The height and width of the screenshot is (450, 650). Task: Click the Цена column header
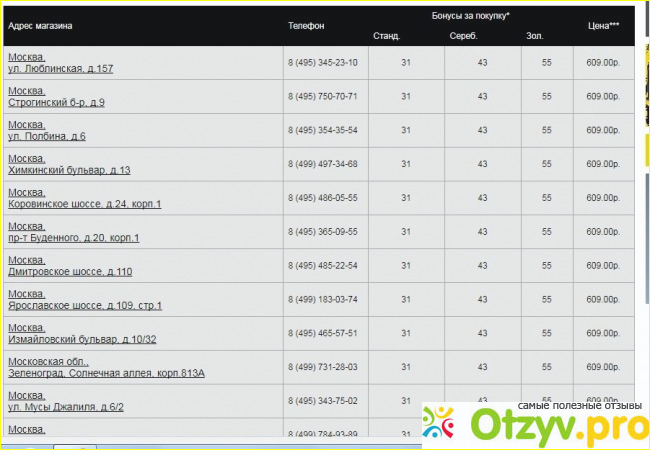pyautogui.click(x=603, y=24)
